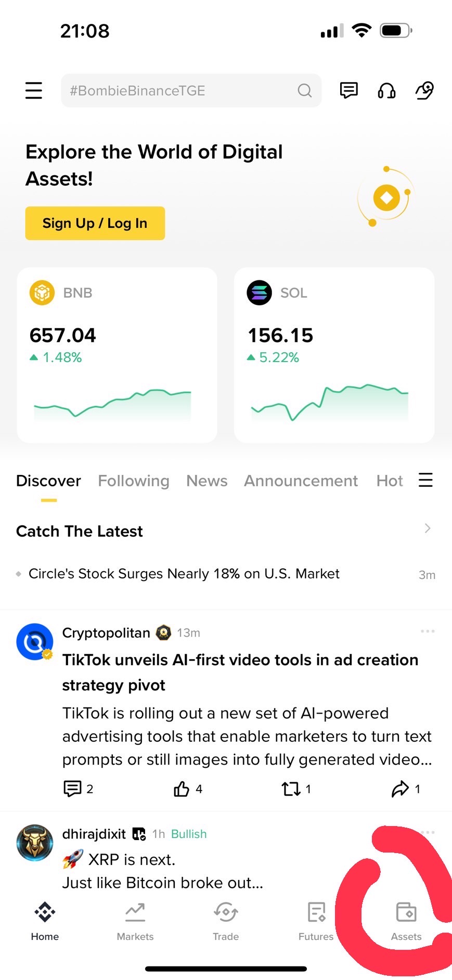Viewport: 452px width, 980px height.
Task: Tap the Sign Up / Log In button
Action: point(95,223)
